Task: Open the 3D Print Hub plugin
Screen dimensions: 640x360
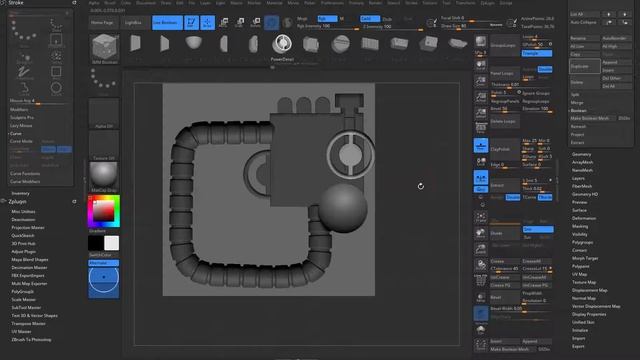Action: point(23,244)
